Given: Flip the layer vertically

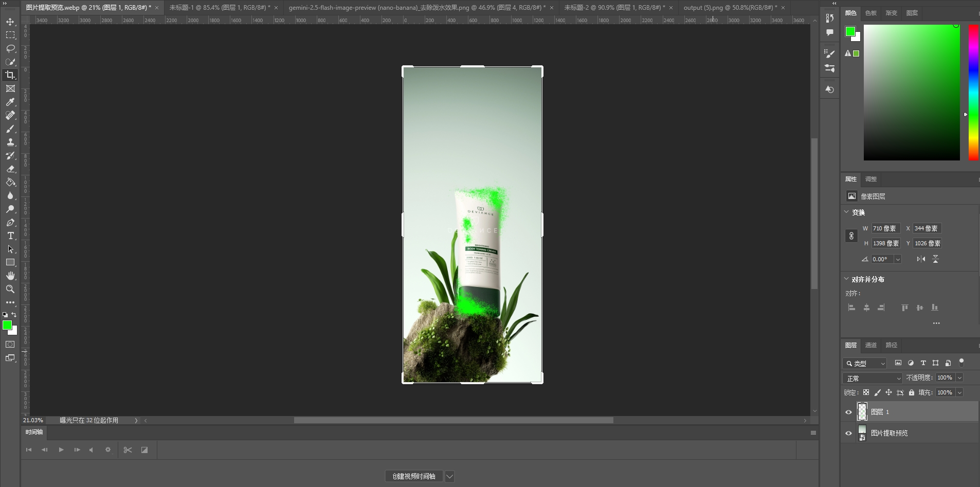Looking at the screenshot, I should (x=935, y=259).
